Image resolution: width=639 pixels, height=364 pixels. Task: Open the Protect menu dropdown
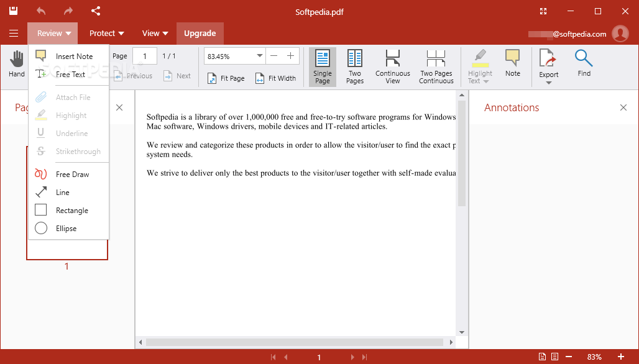[x=106, y=34]
